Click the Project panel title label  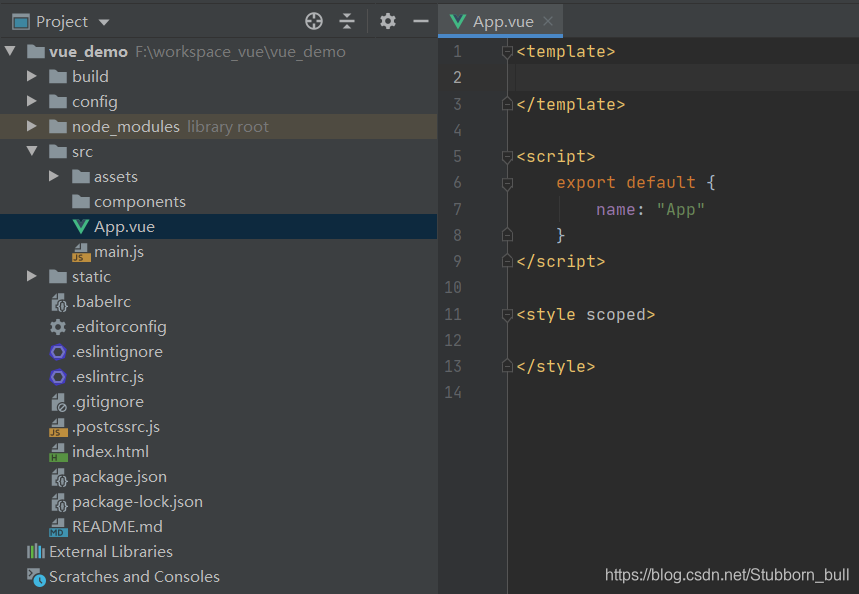62,22
